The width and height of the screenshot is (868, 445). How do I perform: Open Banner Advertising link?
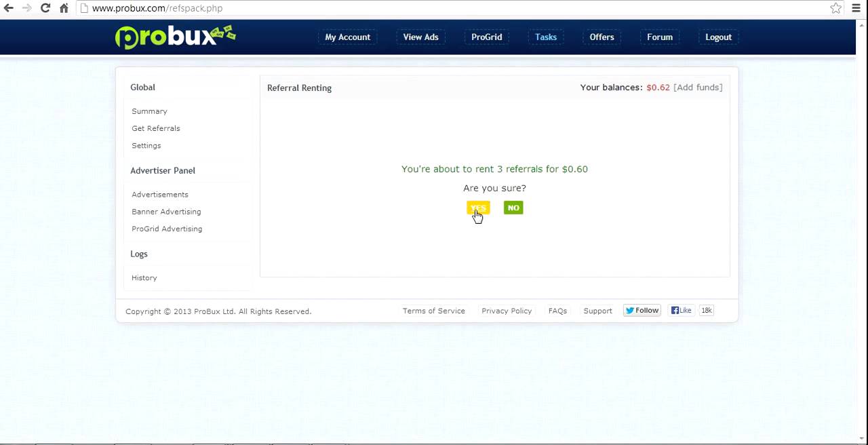(x=166, y=212)
